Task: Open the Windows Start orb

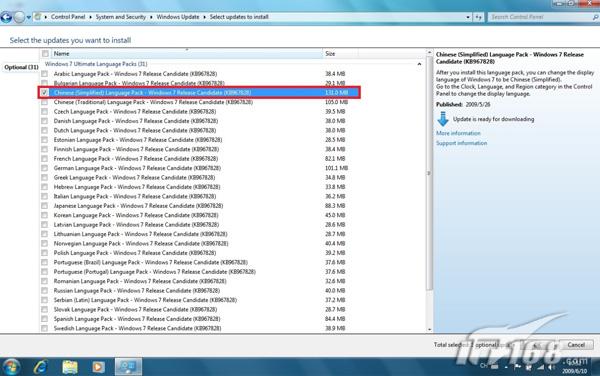Action: point(11,367)
